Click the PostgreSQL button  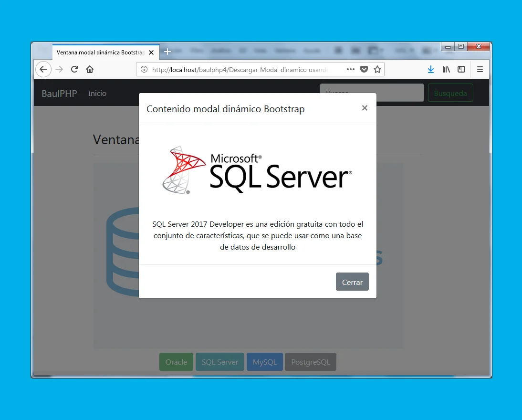point(311,362)
